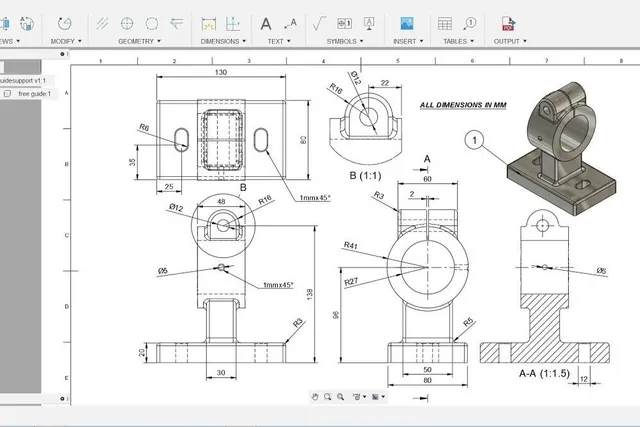Click the 12 dimension under section A-A
The height and width of the screenshot is (427, 640).
(584, 379)
